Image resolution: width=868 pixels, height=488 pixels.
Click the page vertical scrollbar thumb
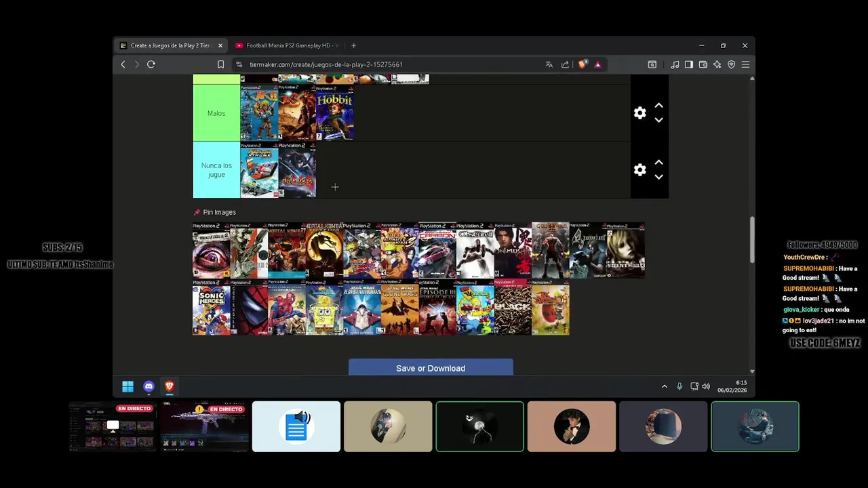[751, 241]
